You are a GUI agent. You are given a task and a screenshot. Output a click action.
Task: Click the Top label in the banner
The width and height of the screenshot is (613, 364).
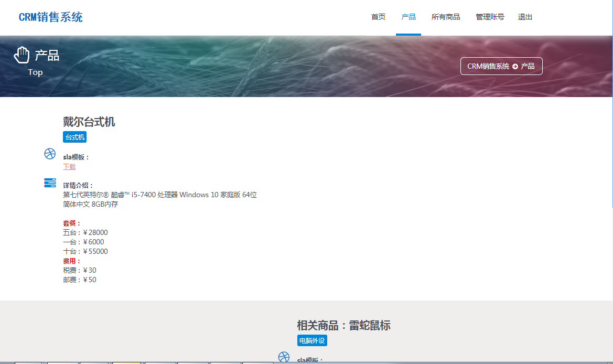coord(35,72)
